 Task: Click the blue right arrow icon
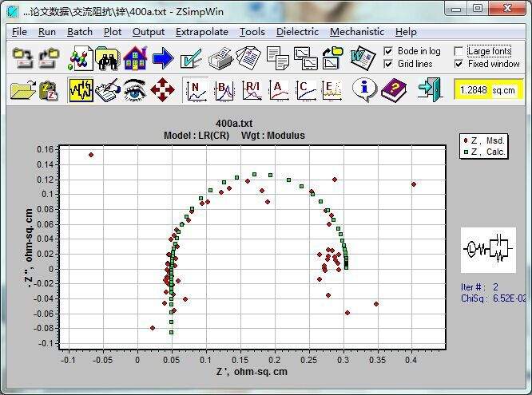[163, 58]
